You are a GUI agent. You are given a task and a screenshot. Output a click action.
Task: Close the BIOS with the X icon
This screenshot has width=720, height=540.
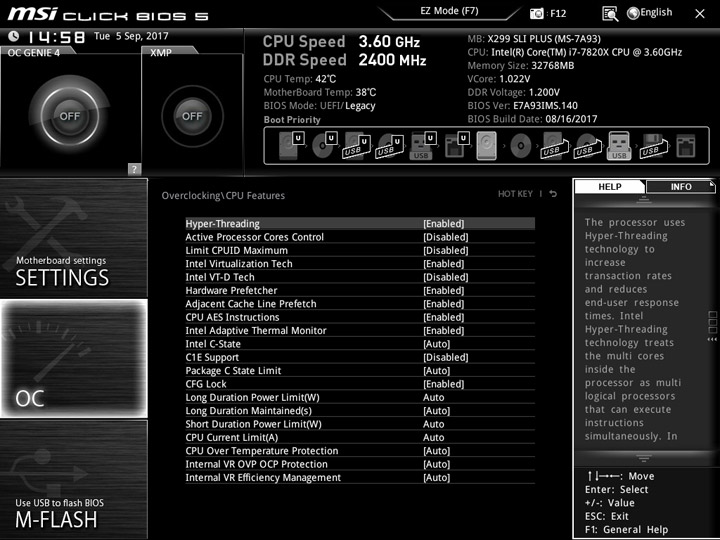[700, 14]
